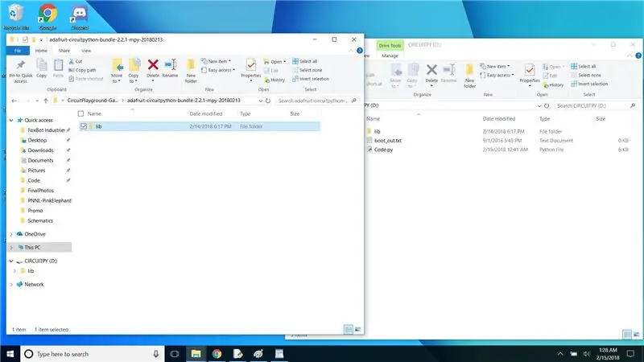Click History in front window ribbon

275,80
